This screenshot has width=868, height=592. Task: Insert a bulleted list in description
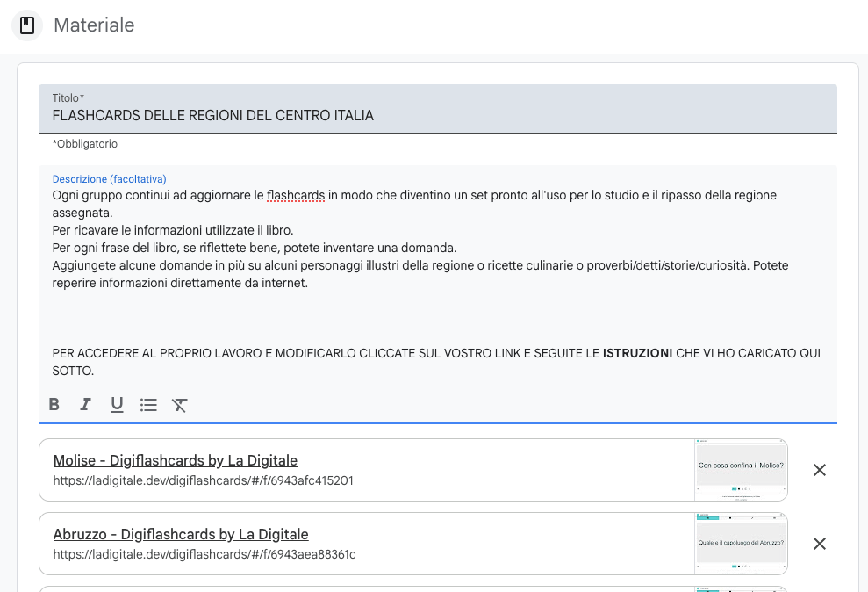pyautogui.click(x=148, y=405)
